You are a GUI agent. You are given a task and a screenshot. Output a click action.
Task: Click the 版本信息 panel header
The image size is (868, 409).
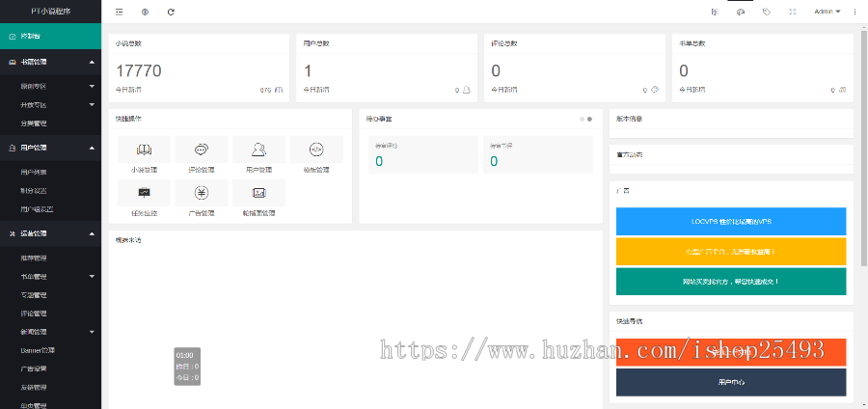tap(731, 119)
